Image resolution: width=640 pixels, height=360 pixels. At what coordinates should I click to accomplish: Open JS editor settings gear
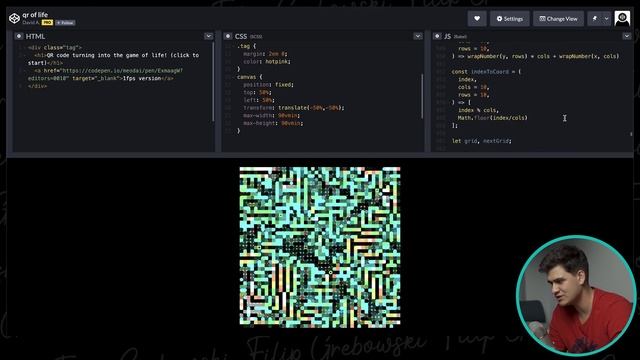pyautogui.click(x=437, y=36)
